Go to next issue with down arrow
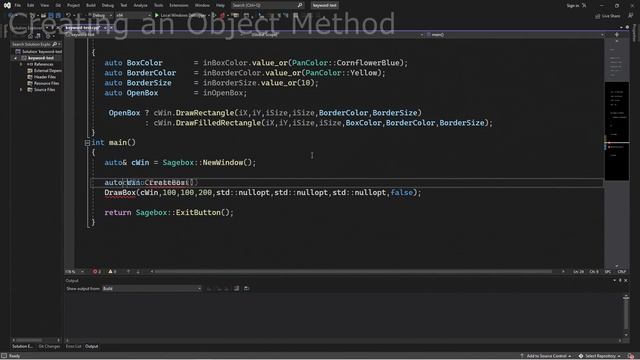640x360 pixels. (x=138, y=271)
